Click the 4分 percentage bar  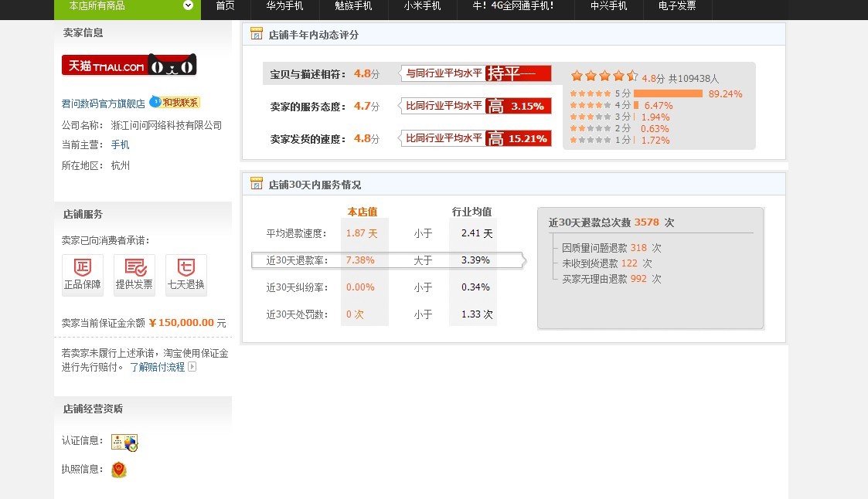(636, 105)
